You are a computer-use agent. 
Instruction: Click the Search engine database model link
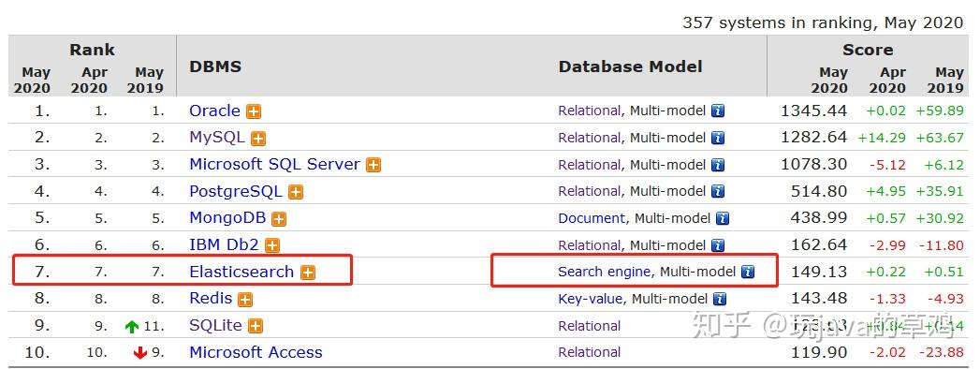coord(605,272)
